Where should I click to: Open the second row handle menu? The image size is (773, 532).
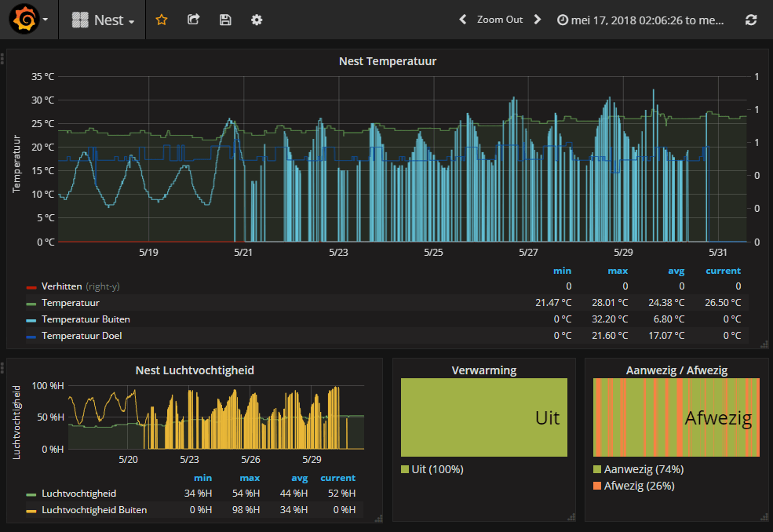click(2, 368)
